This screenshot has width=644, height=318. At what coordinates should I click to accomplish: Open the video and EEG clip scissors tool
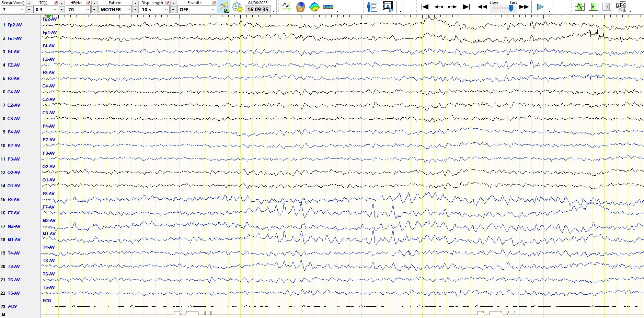coord(621,7)
